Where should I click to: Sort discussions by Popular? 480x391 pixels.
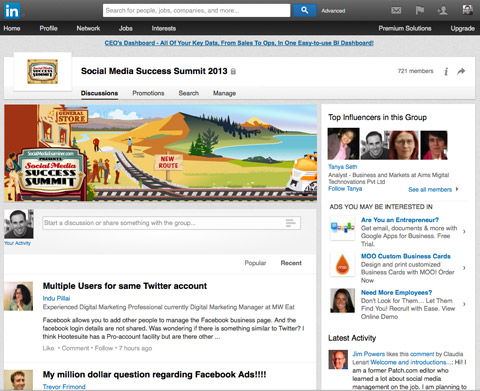click(255, 263)
